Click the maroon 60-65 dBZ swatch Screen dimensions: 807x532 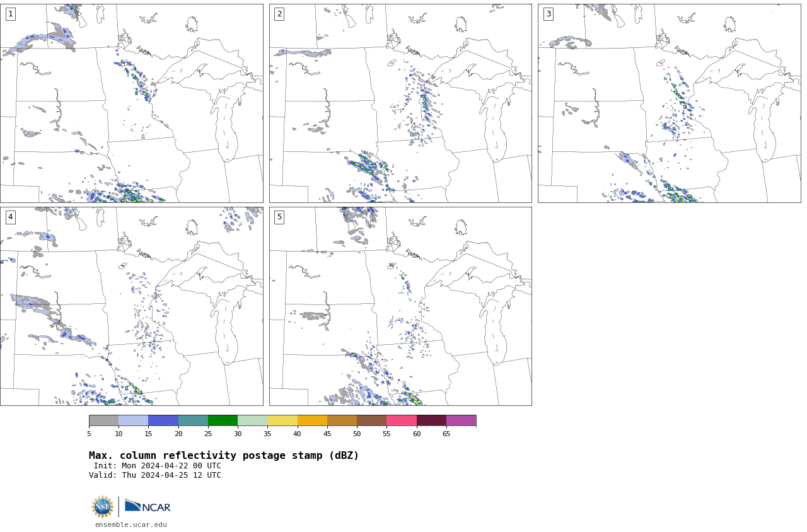point(431,420)
